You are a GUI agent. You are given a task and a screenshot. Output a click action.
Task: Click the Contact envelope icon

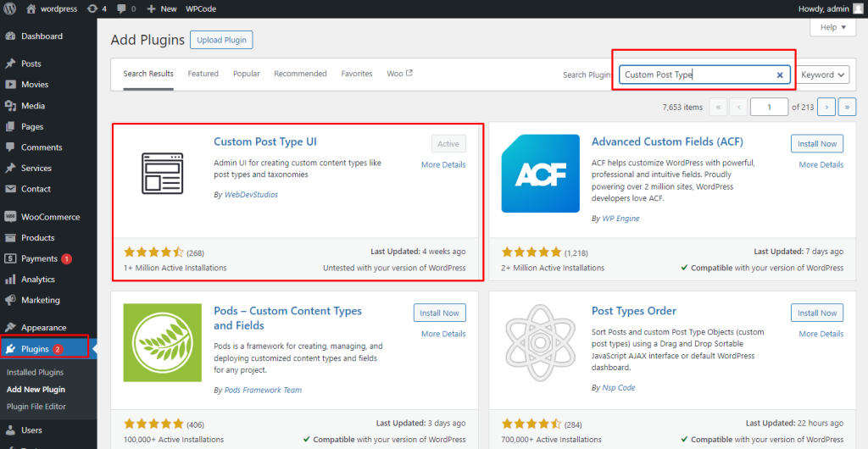pyautogui.click(x=10, y=189)
